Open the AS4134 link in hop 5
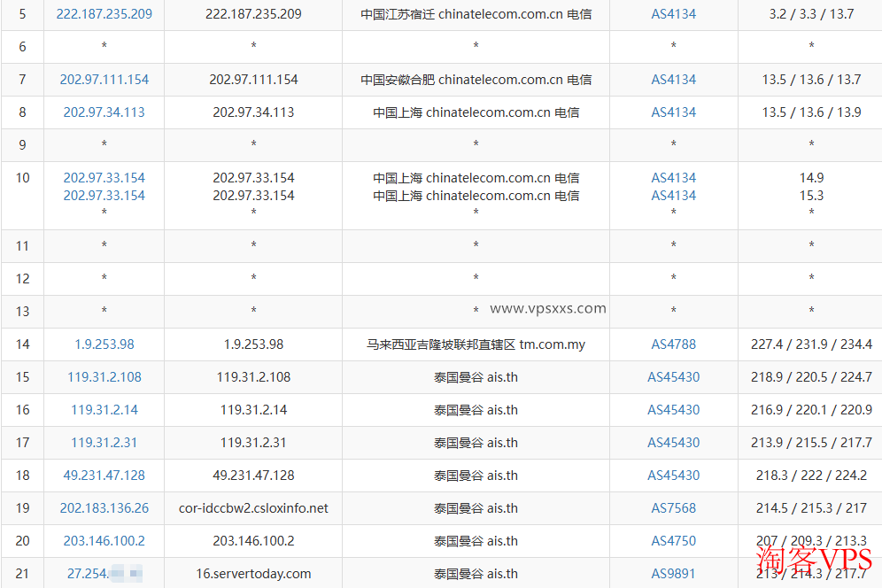Screen dimensions: 882x588 pos(673,14)
